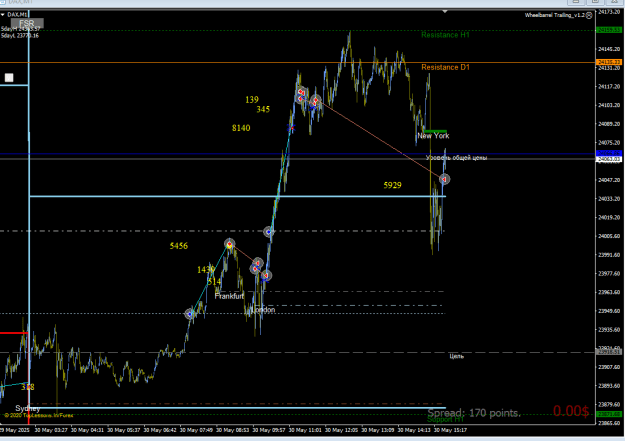Click the yellow 5929 number
Screen dimensions: 625x441
[x=393, y=185]
